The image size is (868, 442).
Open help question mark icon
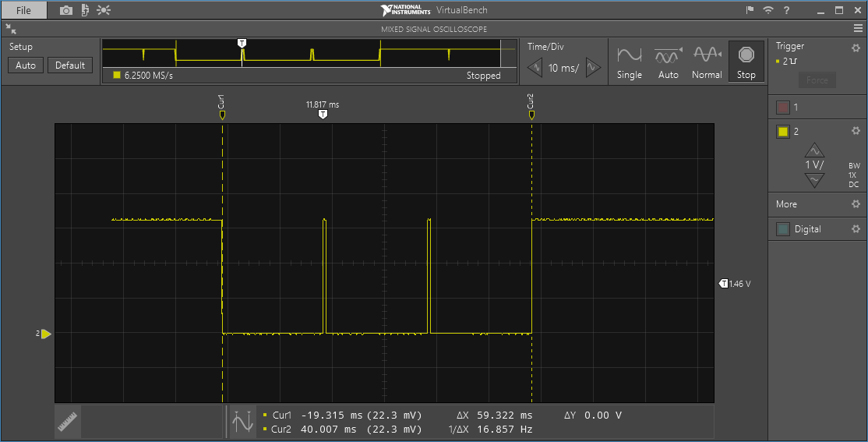[786, 10]
